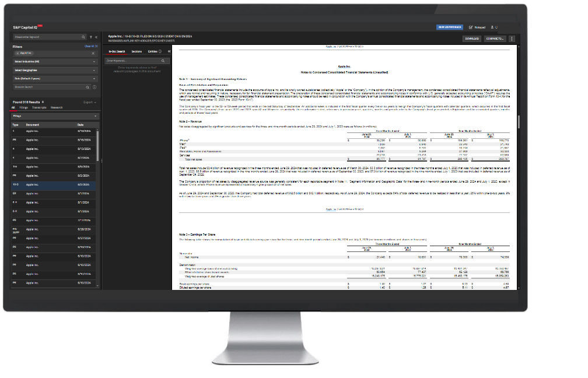Select the Apple Inc. row dated 8/13/2024
This screenshot has height=378, width=588.
[x=54, y=149]
